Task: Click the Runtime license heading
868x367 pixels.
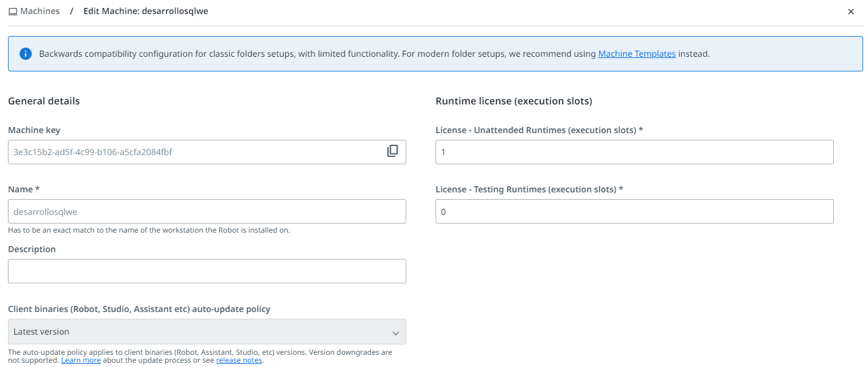Action: coord(514,101)
